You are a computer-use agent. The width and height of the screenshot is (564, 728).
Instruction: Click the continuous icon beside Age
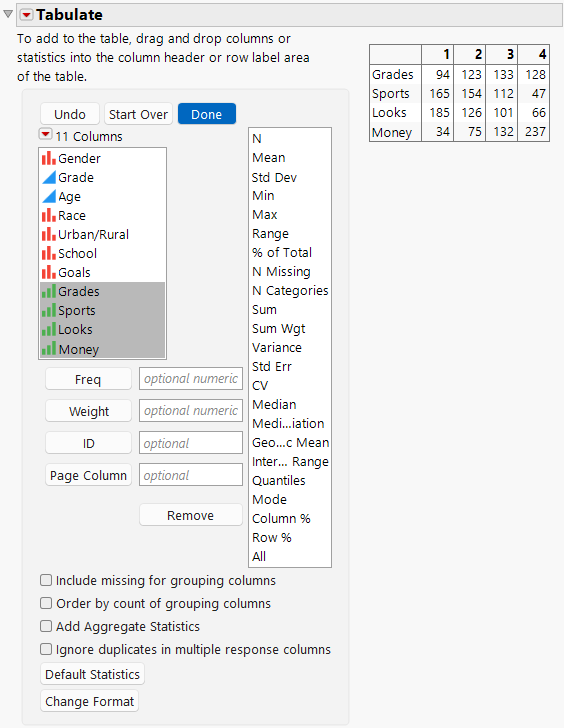tap(48, 196)
